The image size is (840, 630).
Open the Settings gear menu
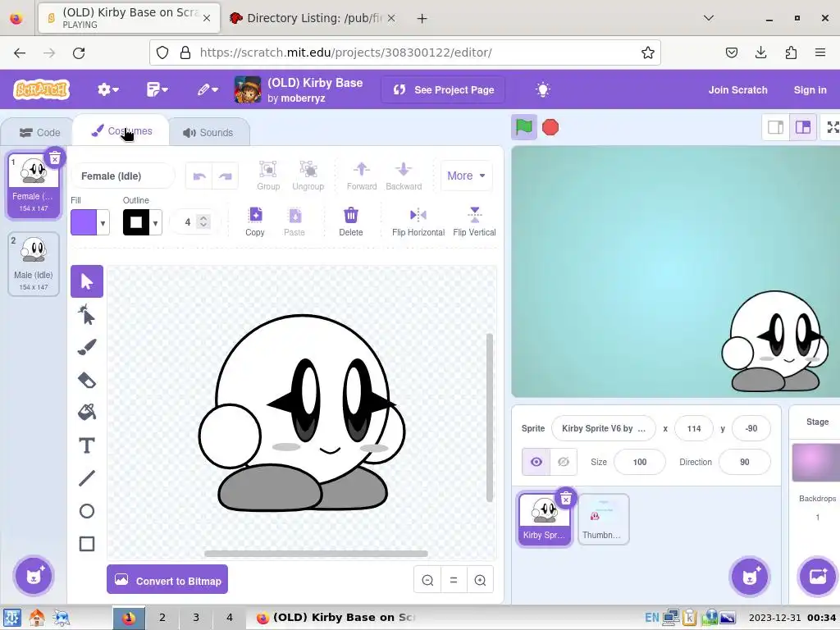[107, 89]
